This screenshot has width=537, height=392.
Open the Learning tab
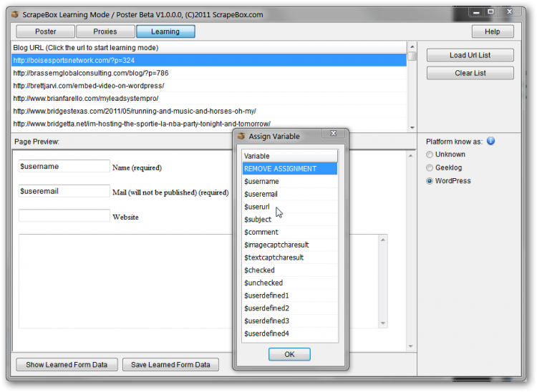click(x=165, y=31)
